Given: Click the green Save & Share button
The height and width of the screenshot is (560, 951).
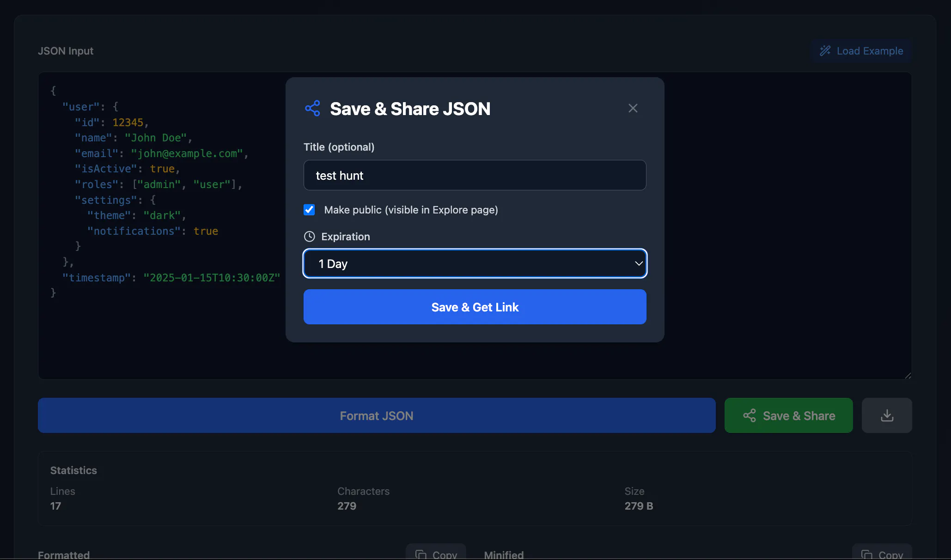Looking at the screenshot, I should [x=788, y=415].
